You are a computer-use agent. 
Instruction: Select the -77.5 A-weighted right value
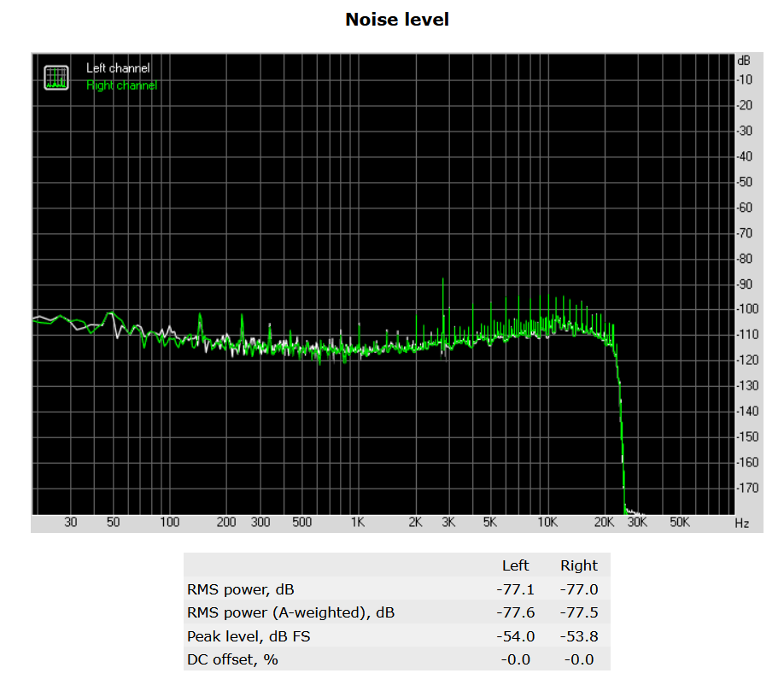point(579,612)
